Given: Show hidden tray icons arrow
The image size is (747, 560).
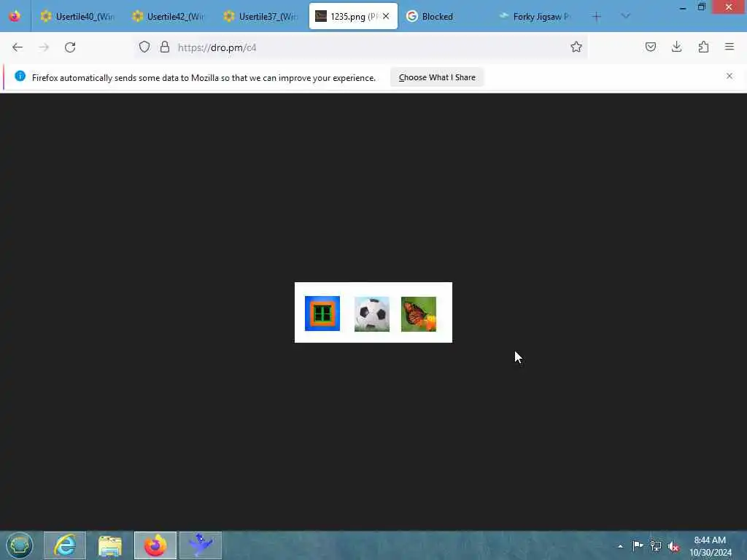Looking at the screenshot, I should [x=620, y=546].
